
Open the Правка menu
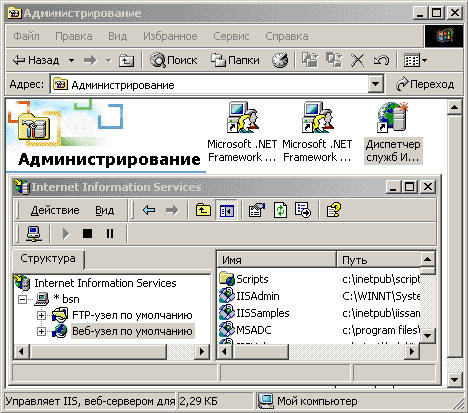coord(74,36)
